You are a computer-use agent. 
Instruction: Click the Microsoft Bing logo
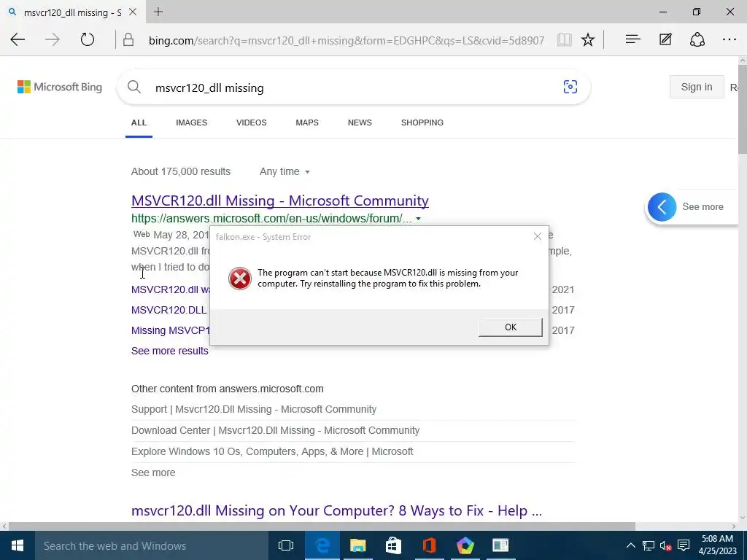click(60, 87)
